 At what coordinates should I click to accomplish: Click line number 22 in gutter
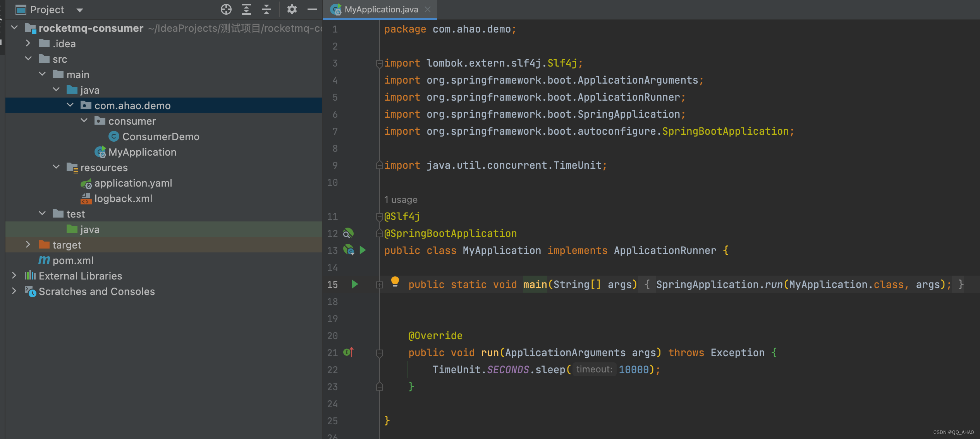[x=333, y=370]
